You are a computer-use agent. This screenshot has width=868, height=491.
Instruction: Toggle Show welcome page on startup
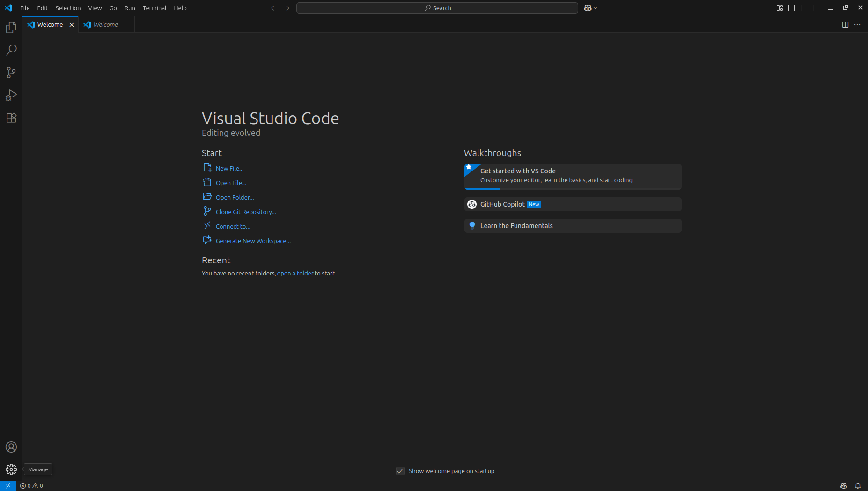(400, 471)
